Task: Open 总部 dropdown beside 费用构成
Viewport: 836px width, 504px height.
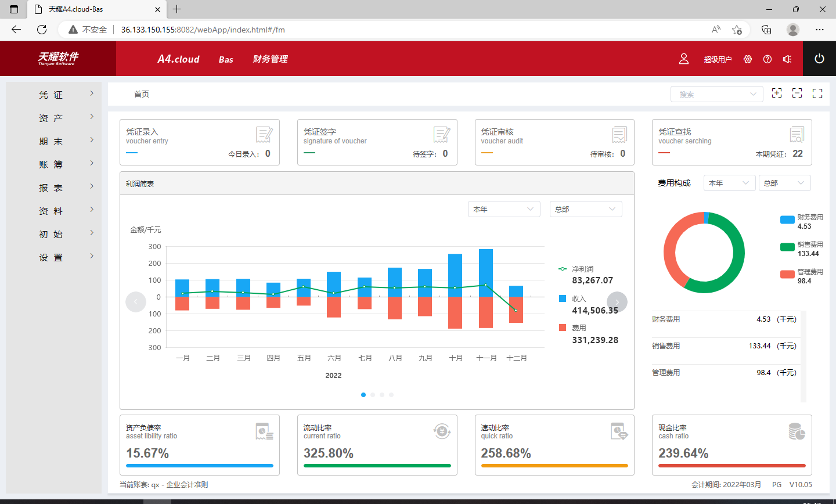Action: 784,183
